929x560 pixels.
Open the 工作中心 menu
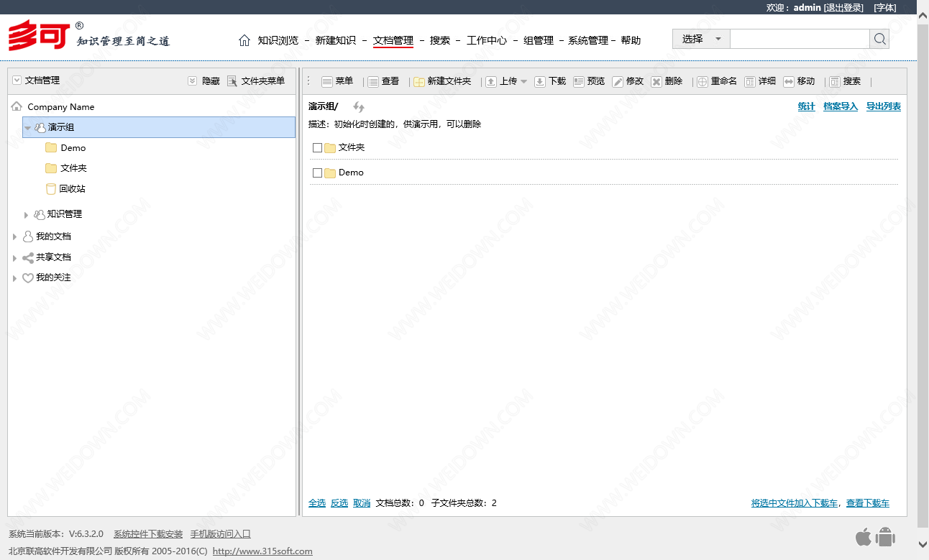click(487, 40)
